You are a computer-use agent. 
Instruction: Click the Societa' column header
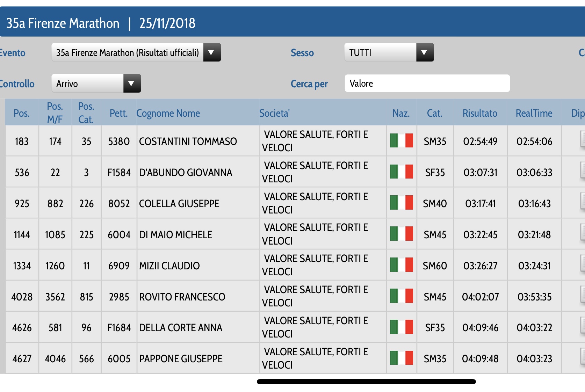point(274,113)
